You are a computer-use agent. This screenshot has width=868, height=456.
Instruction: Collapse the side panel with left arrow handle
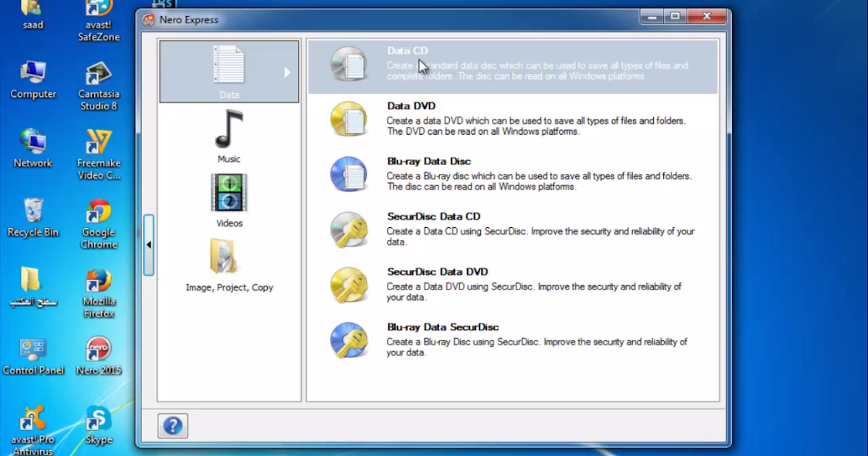point(148,245)
